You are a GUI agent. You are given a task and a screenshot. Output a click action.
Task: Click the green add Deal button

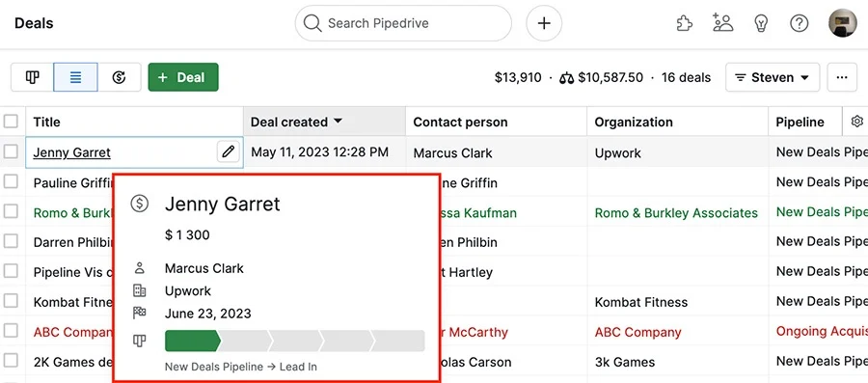pyautogui.click(x=183, y=77)
